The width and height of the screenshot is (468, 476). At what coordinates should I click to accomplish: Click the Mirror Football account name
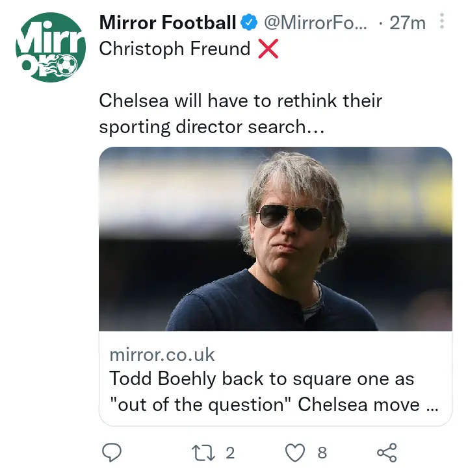[x=168, y=23]
